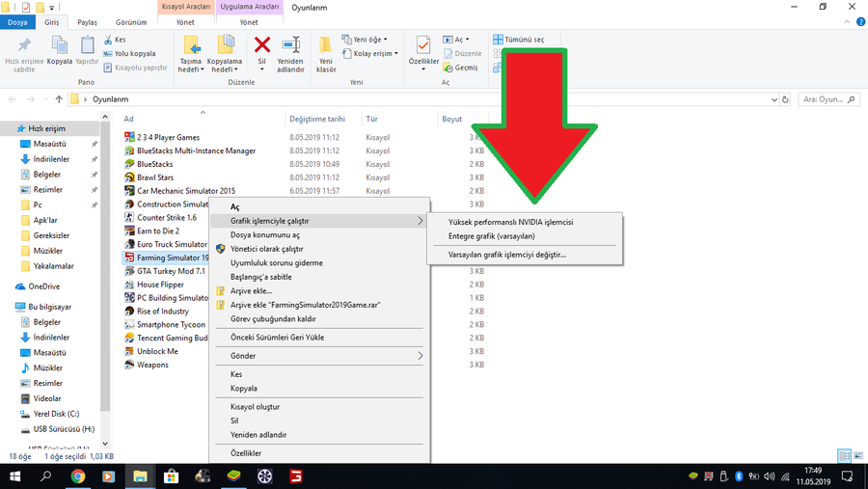Switch to the Görünüm tab
The image size is (868, 489).
[131, 22]
